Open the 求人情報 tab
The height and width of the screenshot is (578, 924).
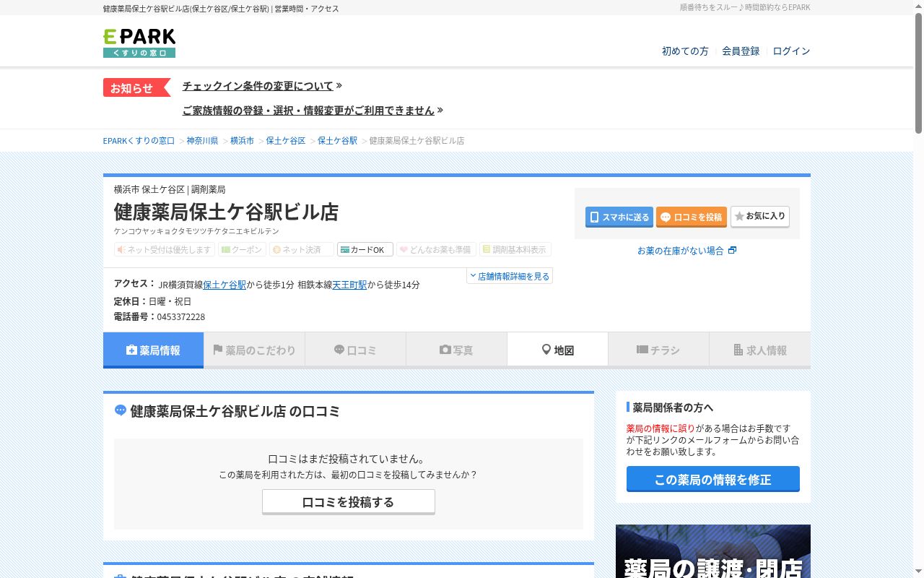coord(759,350)
